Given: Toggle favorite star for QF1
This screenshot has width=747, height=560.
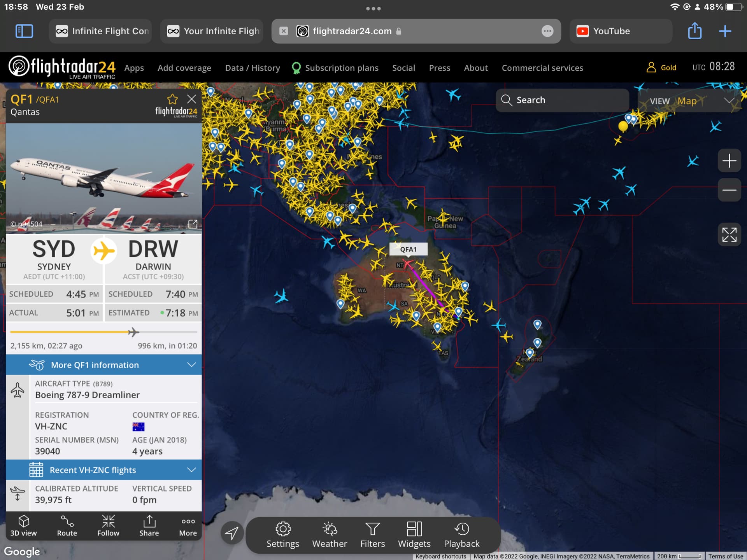Looking at the screenshot, I should [172, 99].
